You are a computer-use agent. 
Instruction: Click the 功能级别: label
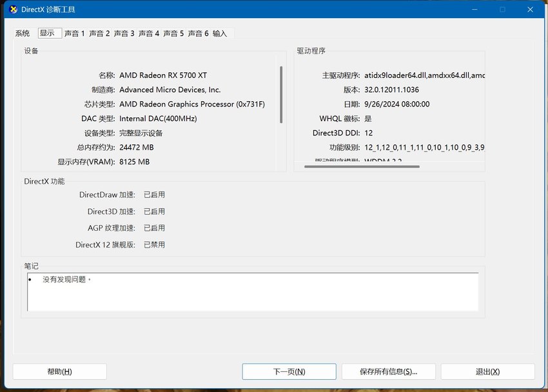pos(345,148)
